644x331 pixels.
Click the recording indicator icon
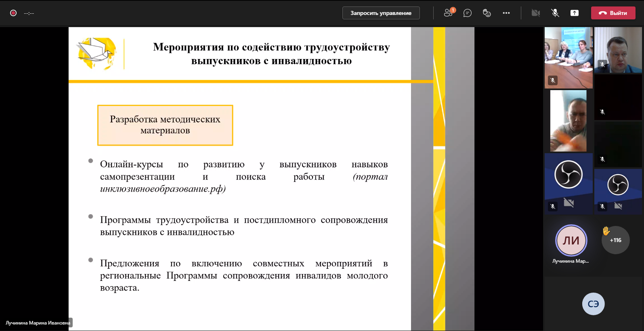coord(13,13)
